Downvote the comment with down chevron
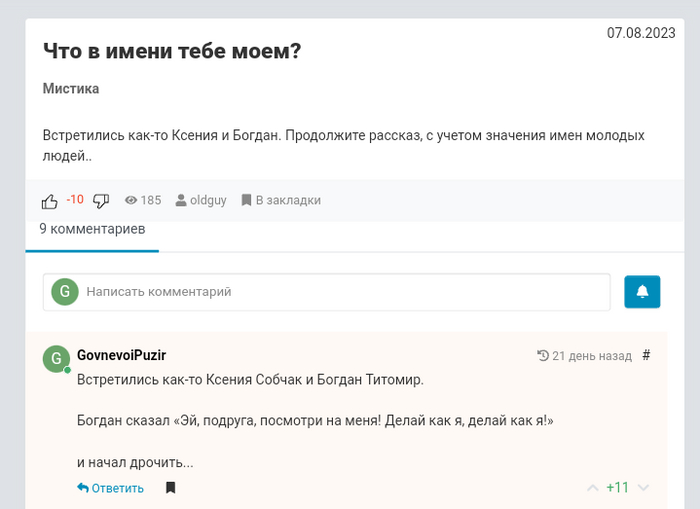This screenshot has height=509, width=700. click(643, 488)
